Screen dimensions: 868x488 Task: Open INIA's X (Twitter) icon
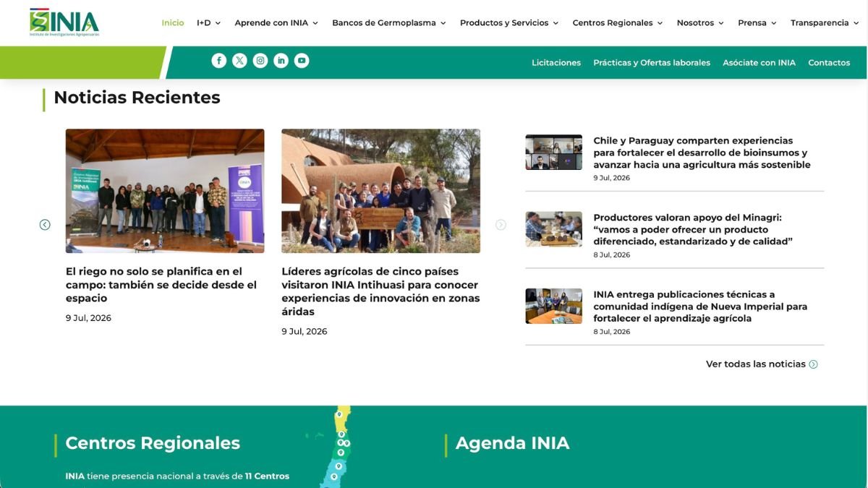[x=239, y=61]
